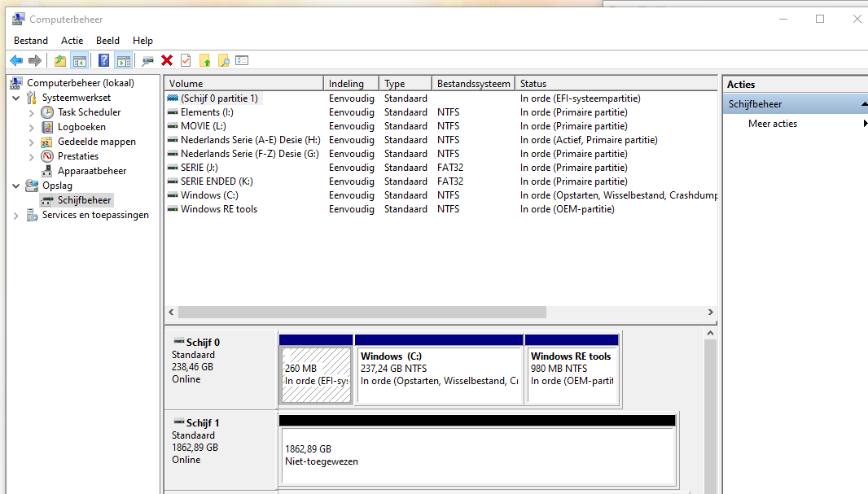868x494 pixels.
Task: Expand Services en toepassingen node
Action: (16, 215)
